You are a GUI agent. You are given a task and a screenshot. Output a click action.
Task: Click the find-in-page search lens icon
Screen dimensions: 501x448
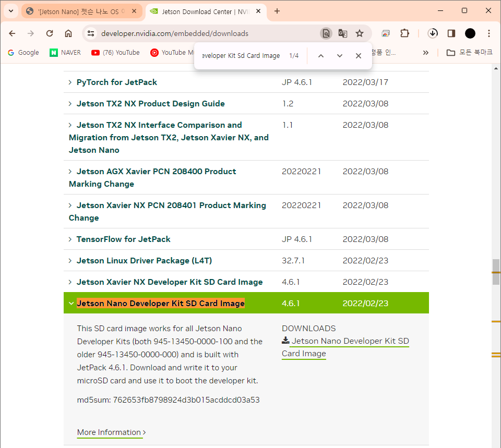pyautogui.click(x=326, y=33)
